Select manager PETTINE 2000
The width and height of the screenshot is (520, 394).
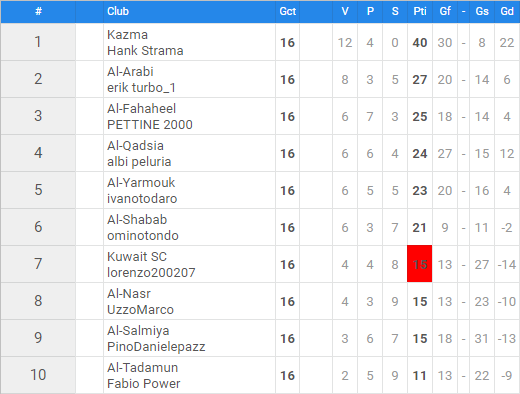coord(150,125)
